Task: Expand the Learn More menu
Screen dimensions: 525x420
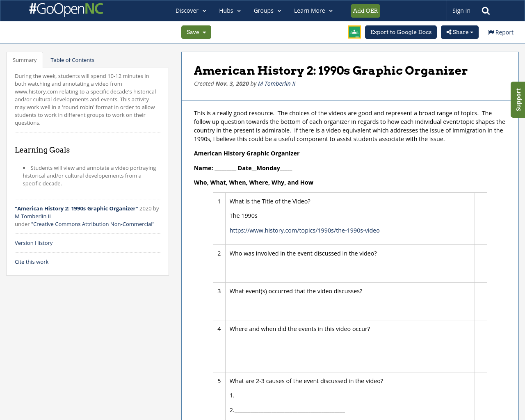Action: (x=313, y=11)
